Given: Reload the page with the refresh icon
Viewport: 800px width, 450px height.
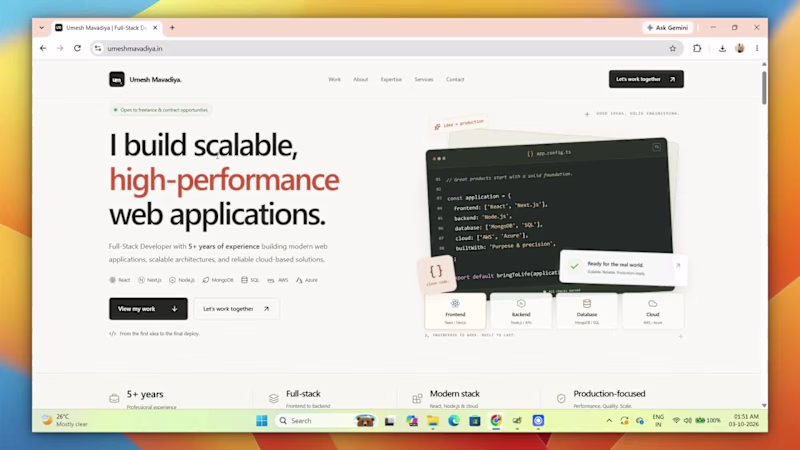Looking at the screenshot, I should pyautogui.click(x=78, y=48).
